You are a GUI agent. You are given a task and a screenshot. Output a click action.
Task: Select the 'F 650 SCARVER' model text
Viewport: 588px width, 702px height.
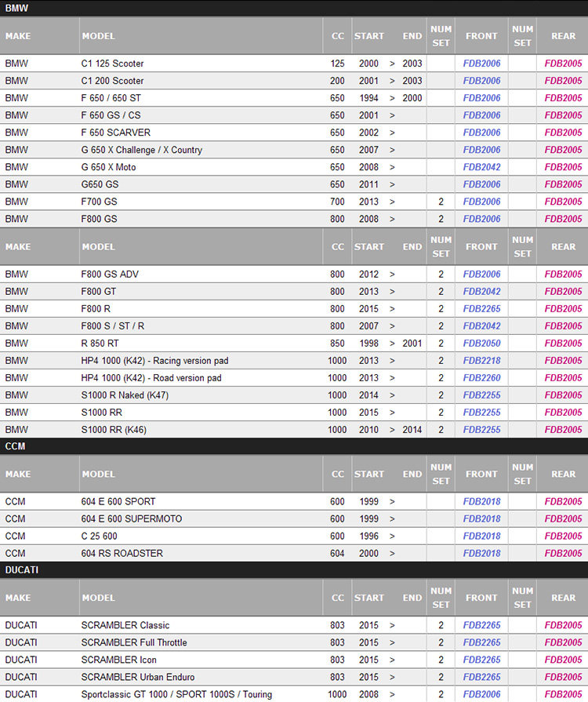click(x=115, y=133)
